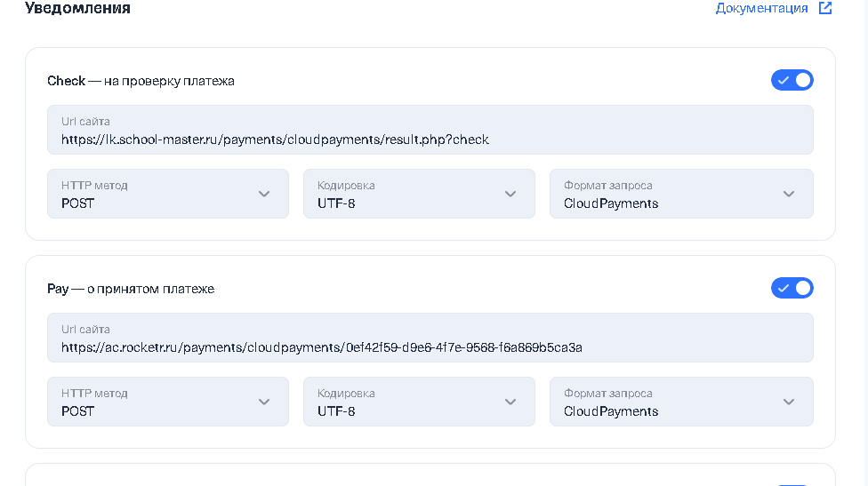Click the external link icon beside Документация
This screenshot has height=486, width=868.
click(x=825, y=8)
